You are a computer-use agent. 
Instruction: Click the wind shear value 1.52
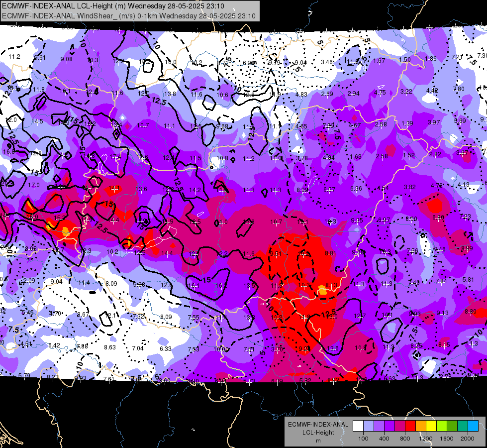pos(409,155)
